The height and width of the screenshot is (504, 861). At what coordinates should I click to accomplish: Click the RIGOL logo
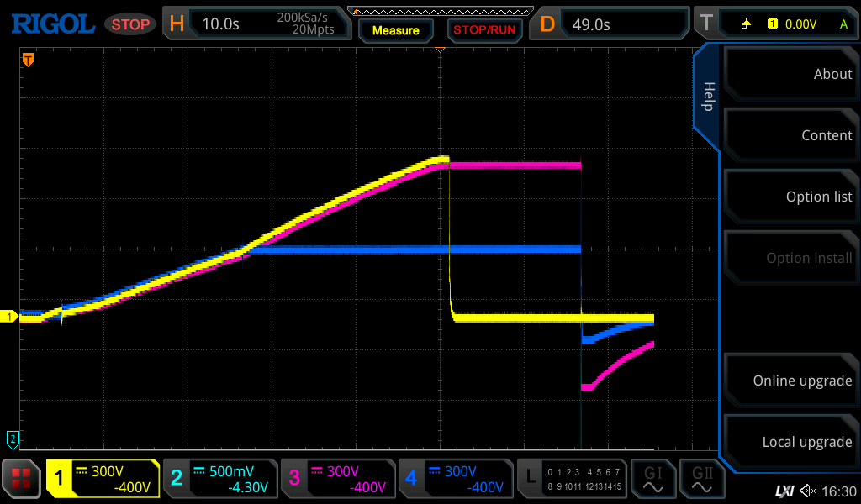52,24
